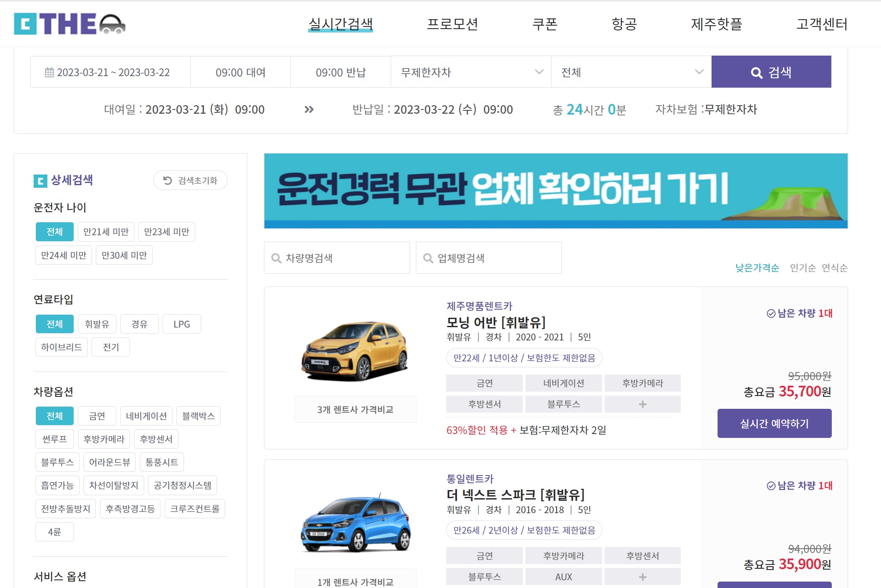Click the 차량명검색 input field
Screen dimensions: 881x588
(337, 258)
